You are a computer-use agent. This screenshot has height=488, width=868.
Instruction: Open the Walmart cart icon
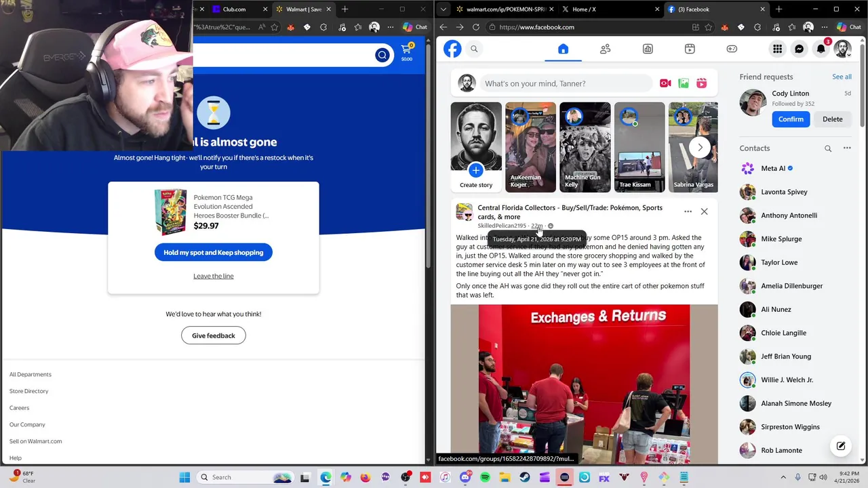[x=406, y=52]
